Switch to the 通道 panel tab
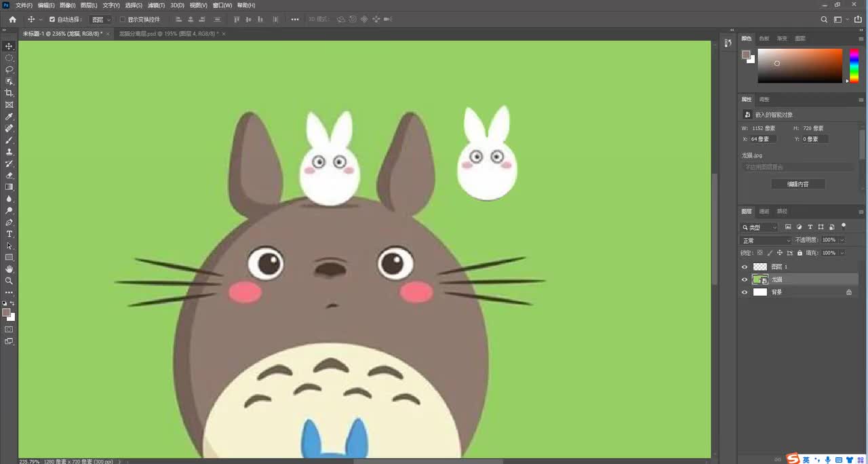868x464 pixels. (x=764, y=211)
